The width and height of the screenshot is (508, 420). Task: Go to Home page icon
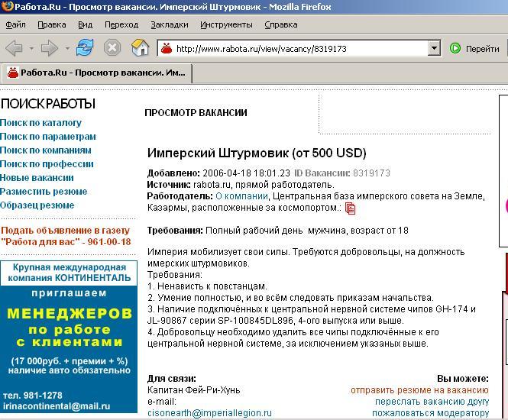[140, 48]
